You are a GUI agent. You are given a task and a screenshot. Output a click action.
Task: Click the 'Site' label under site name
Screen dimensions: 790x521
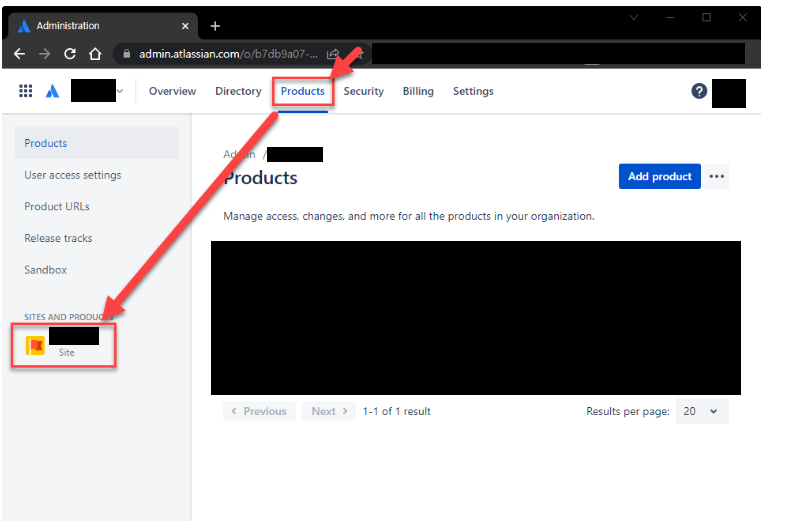click(x=67, y=353)
